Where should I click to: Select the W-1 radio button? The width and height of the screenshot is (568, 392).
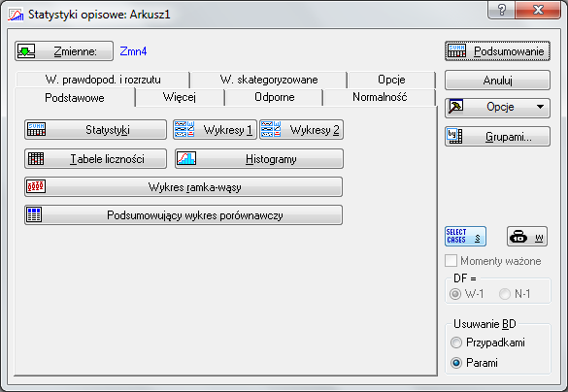(455, 294)
